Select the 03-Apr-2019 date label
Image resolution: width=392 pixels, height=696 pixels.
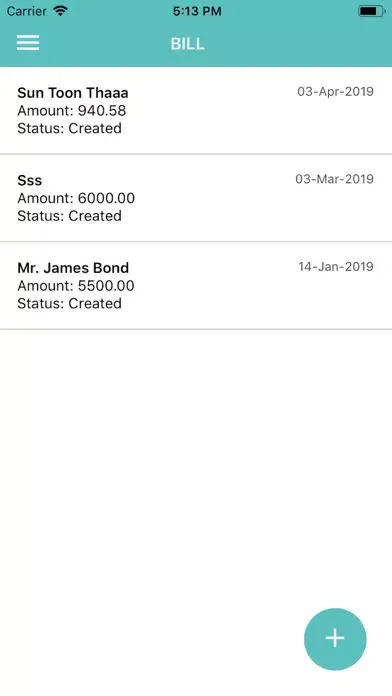(336, 91)
